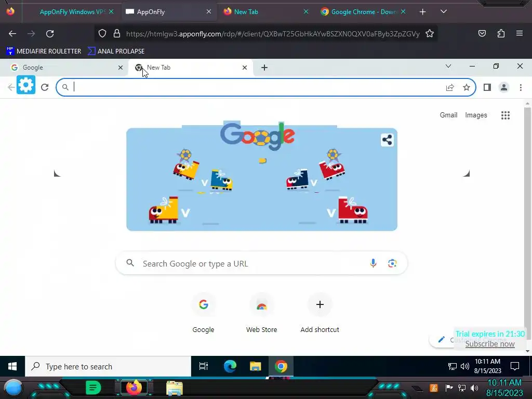Viewport: 532px width, 399px height.
Task: Open Gmail link
Action: pos(448,115)
